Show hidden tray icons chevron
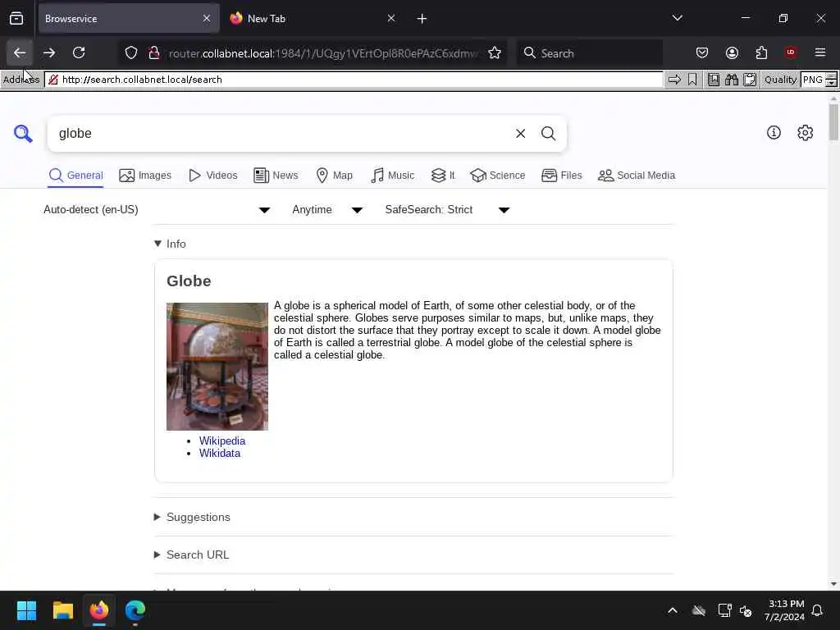Image resolution: width=840 pixels, height=630 pixels. [x=673, y=610]
